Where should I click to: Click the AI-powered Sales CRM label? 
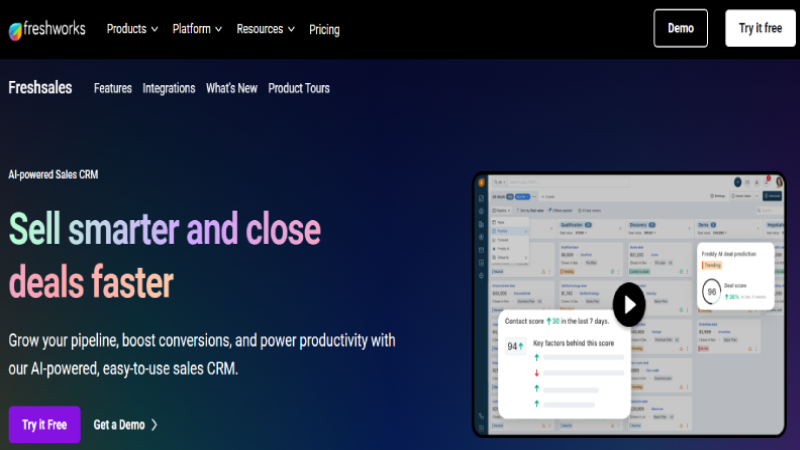pos(53,174)
